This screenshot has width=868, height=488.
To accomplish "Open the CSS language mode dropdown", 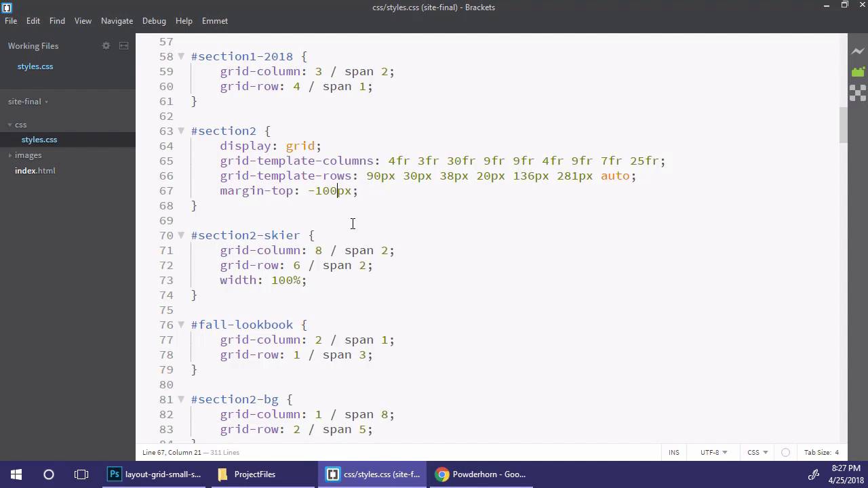I will (x=757, y=452).
